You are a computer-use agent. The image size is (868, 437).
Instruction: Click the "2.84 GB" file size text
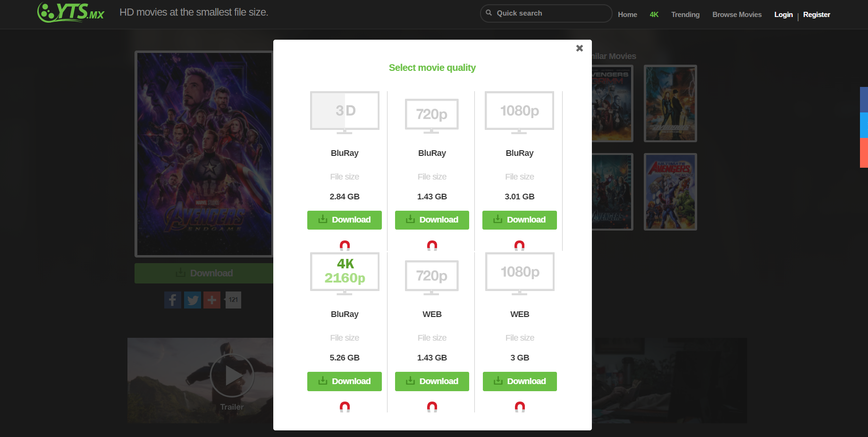coord(345,197)
